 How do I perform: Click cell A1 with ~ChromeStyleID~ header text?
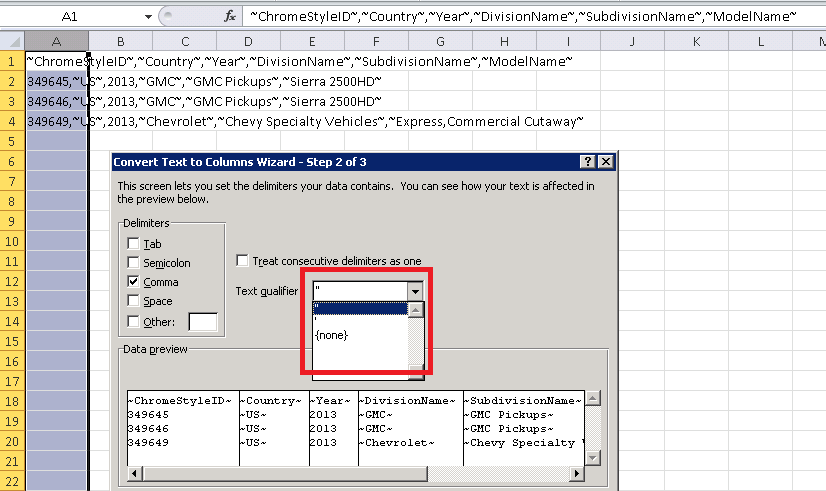[56, 62]
